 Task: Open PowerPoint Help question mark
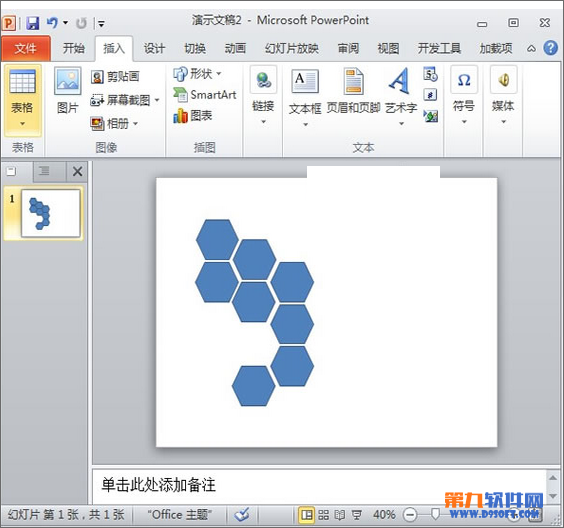coord(550,48)
